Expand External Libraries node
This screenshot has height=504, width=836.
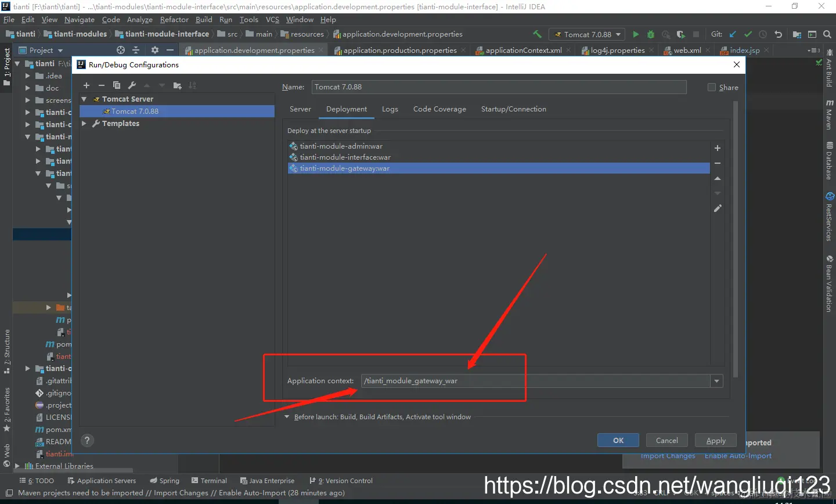coord(17,466)
